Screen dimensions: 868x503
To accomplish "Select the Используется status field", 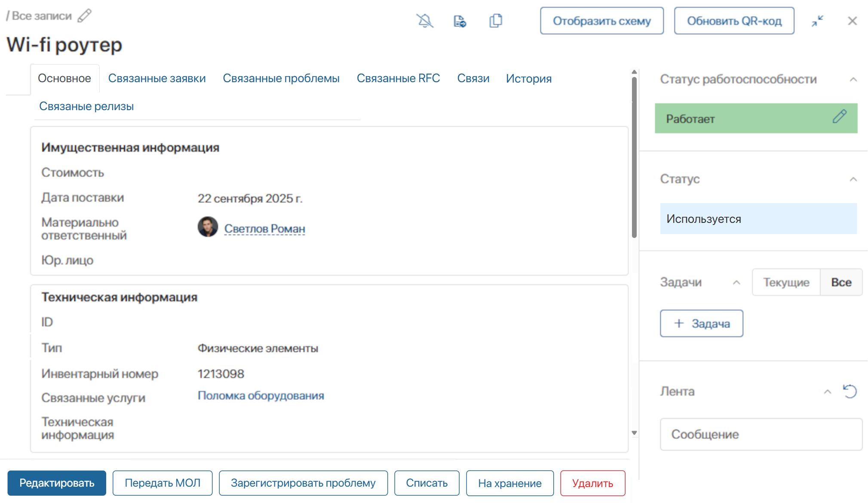I will (758, 219).
